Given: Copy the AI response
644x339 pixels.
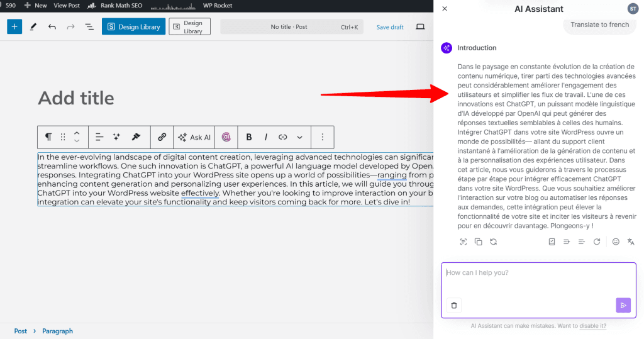Looking at the screenshot, I should [x=479, y=242].
